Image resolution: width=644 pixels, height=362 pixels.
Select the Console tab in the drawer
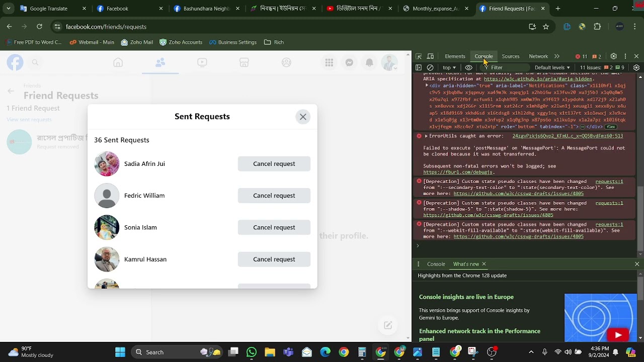436,264
